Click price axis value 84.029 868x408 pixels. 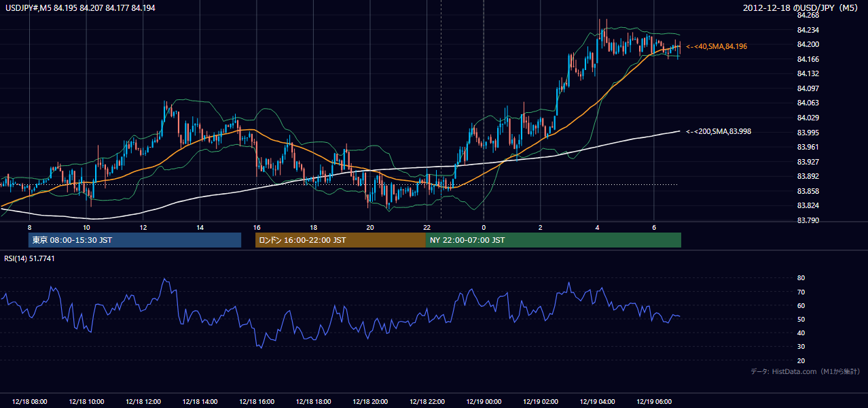(x=808, y=118)
